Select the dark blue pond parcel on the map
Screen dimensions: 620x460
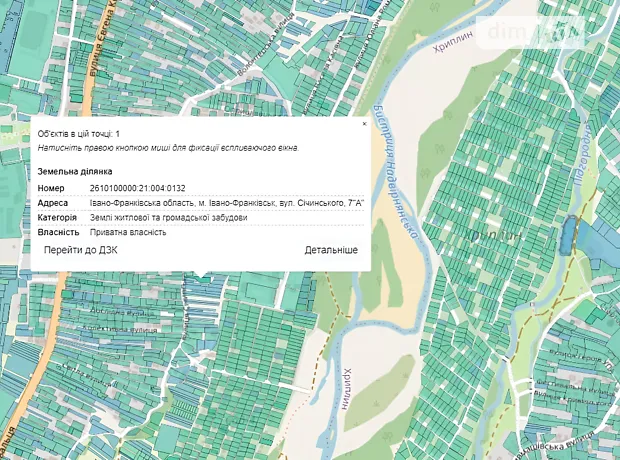click(567, 235)
